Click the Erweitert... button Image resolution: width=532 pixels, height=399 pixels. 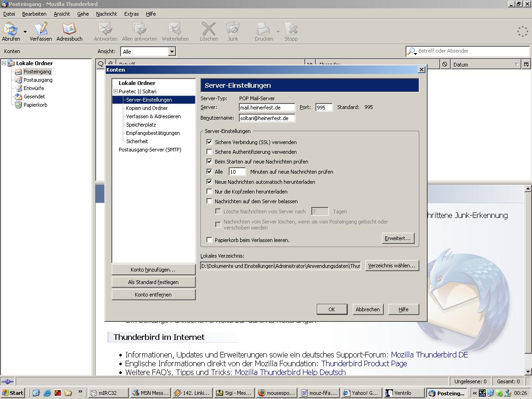pos(398,238)
